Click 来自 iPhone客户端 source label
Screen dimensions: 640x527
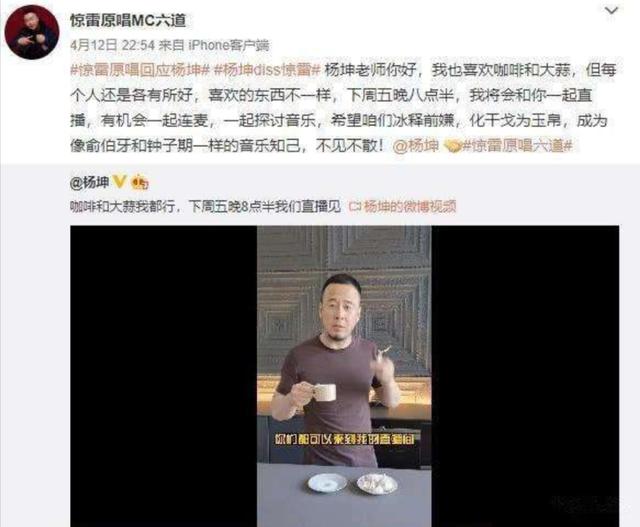click(x=214, y=45)
